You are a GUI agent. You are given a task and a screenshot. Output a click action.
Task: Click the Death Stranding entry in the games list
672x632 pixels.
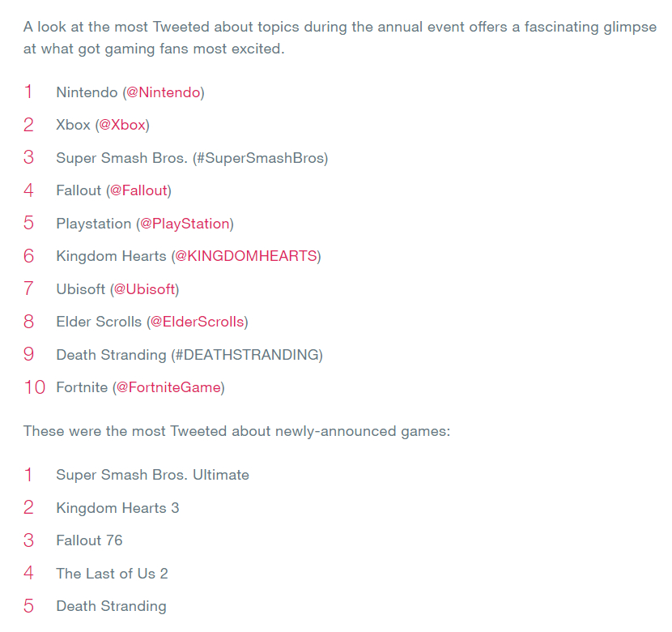point(111,606)
